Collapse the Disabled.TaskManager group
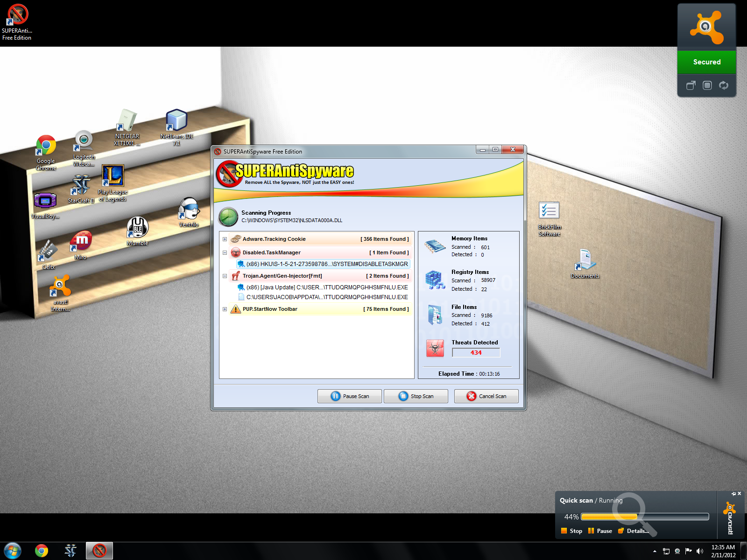 coord(225,253)
